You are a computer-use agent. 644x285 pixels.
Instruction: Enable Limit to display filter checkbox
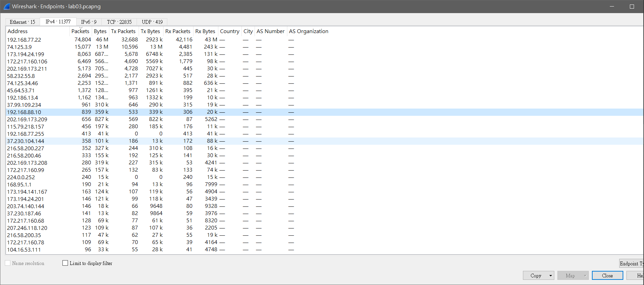point(65,263)
